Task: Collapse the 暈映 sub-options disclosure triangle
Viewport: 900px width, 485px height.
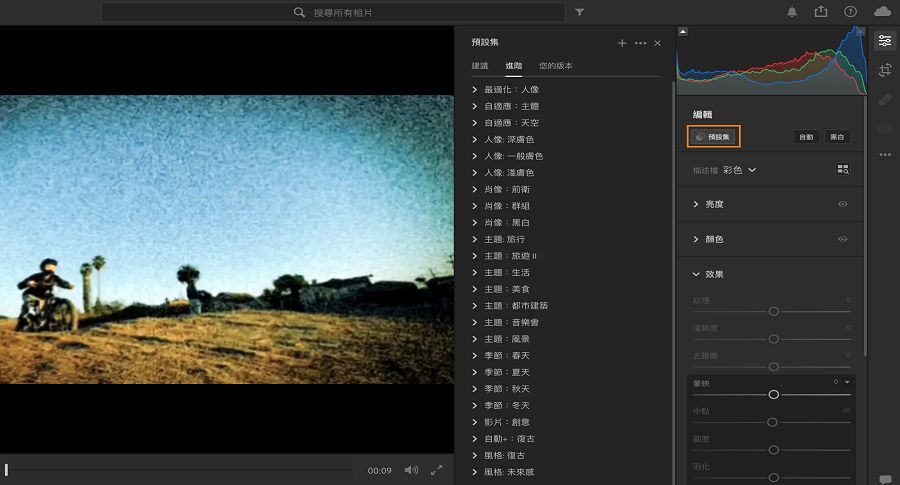Action: coord(847,382)
